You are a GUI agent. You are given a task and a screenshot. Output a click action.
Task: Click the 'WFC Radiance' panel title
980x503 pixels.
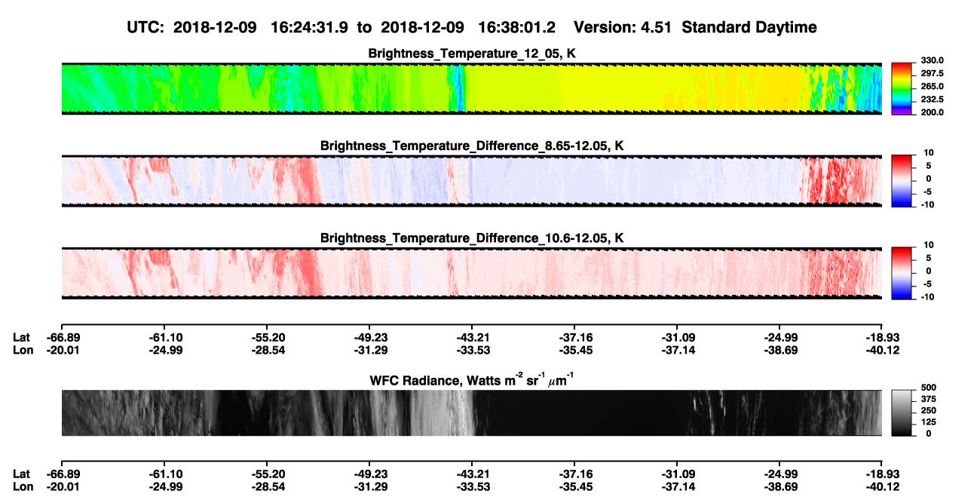(x=472, y=381)
